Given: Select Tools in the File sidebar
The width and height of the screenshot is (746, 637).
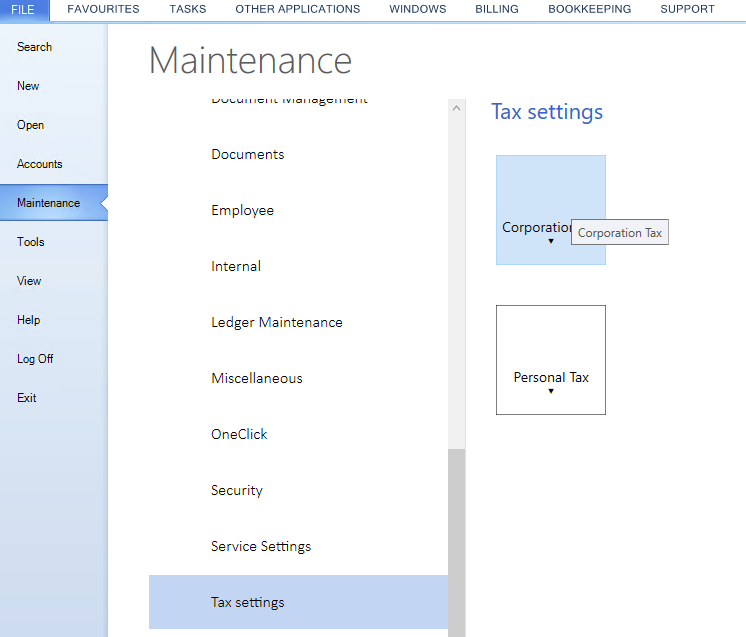Looking at the screenshot, I should tap(54, 242).
